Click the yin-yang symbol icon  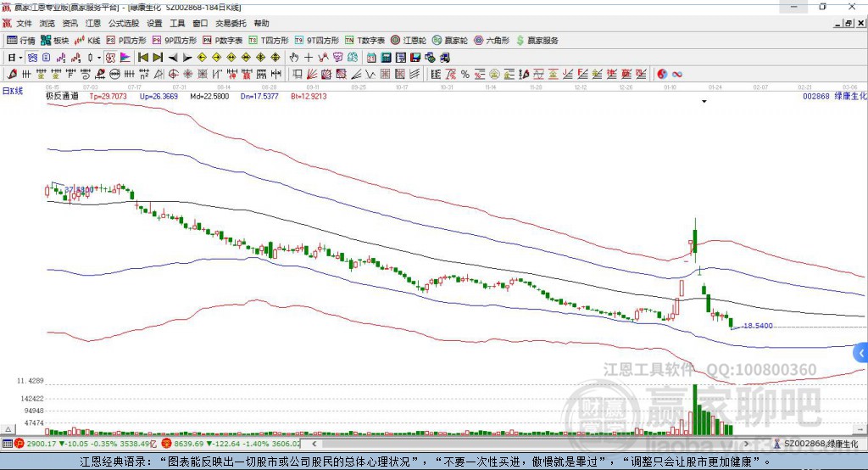662,74
